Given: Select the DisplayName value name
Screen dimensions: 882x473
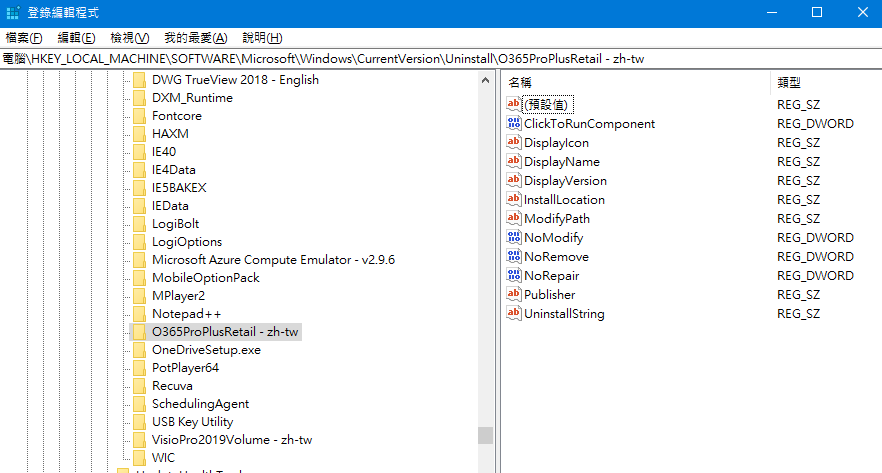Looking at the screenshot, I should 562,162.
